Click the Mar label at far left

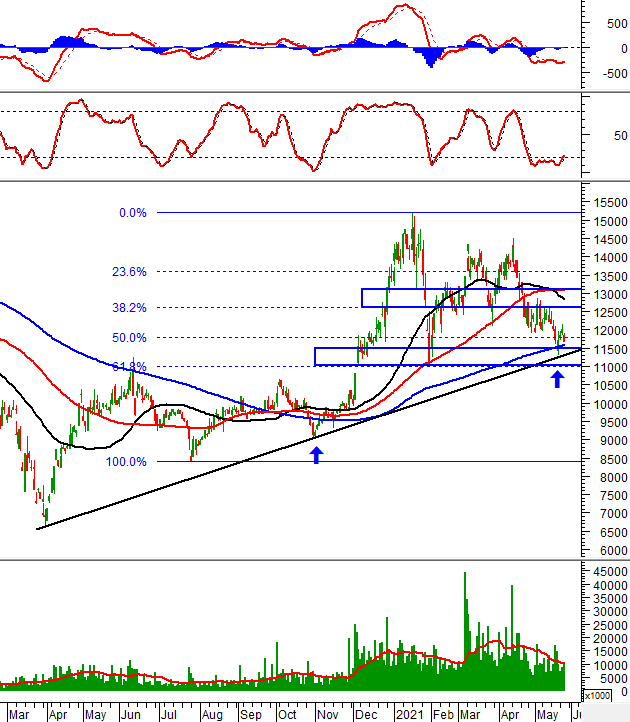(19, 715)
